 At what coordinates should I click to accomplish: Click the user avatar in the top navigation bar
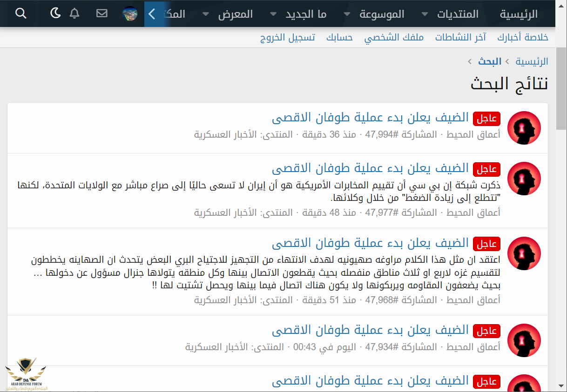(130, 13)
